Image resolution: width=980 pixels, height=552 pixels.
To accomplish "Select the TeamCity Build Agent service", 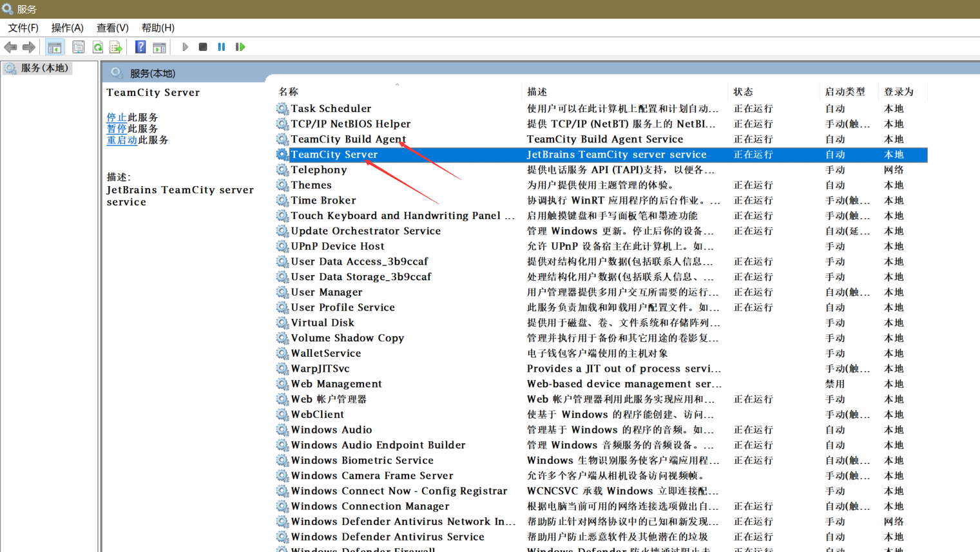I will pyautogui.click(x=601, y=139).
